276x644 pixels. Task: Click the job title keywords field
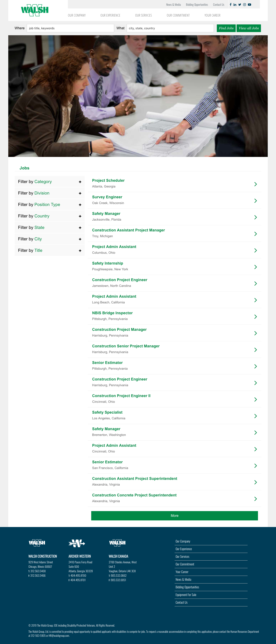(70, 28)
